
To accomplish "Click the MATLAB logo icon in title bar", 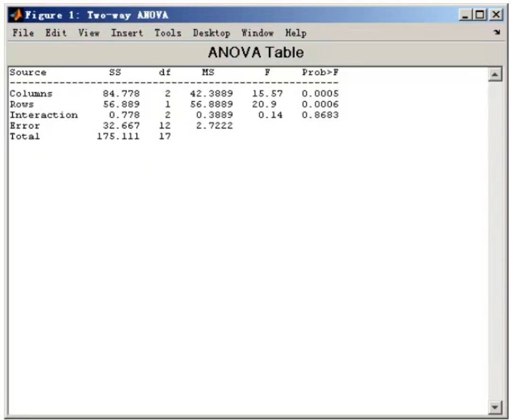I will click(x=16, y=15).
